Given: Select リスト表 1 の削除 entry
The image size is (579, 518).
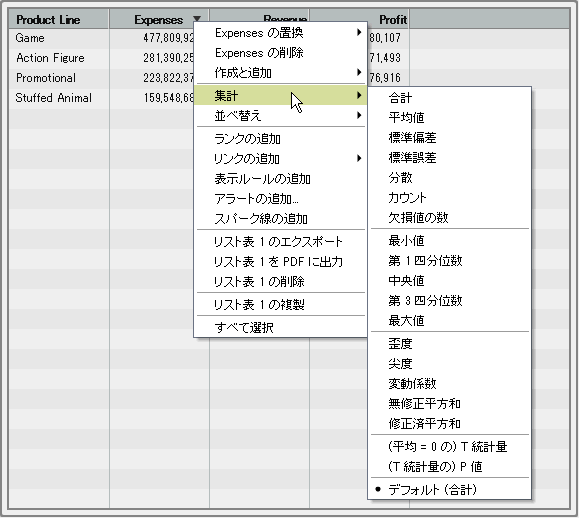Looking at the screenshot, I should [x=280, y=281].
